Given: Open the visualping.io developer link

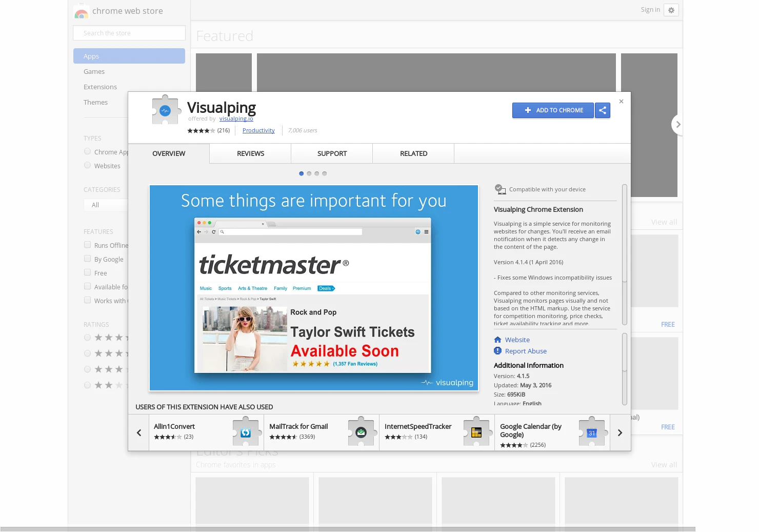Looking at the screenshot, I should (236, 119).
